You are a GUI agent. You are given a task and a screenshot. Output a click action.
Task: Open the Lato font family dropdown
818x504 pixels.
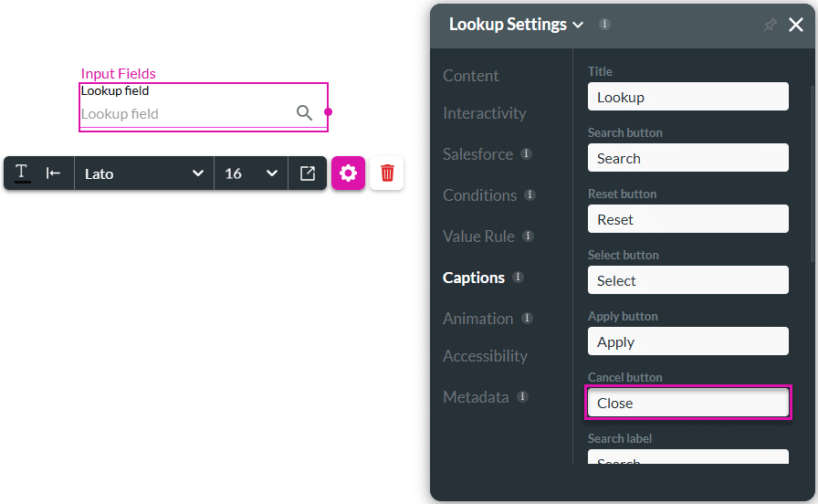[x=143, y=173]
